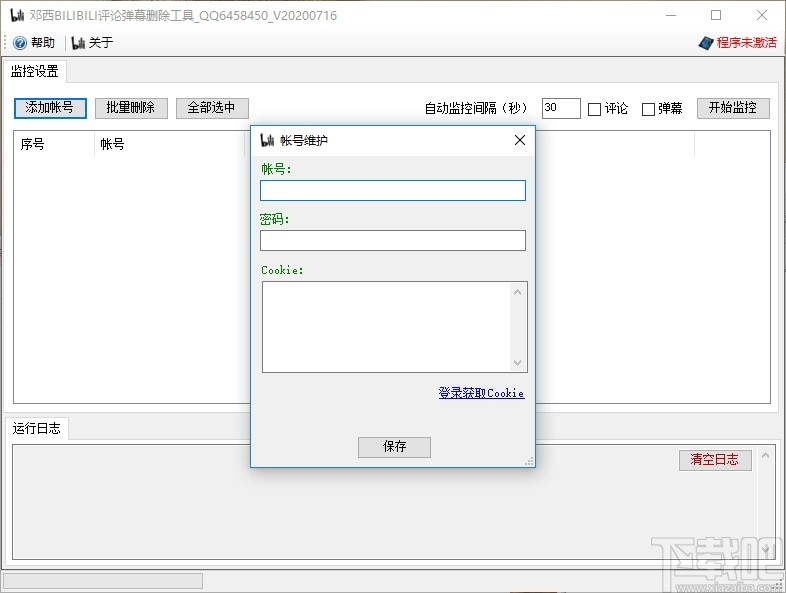The height and width of the screenshot is (593, 786).
Task: Enable the 评论 checkbox
Action: point(594,109)
